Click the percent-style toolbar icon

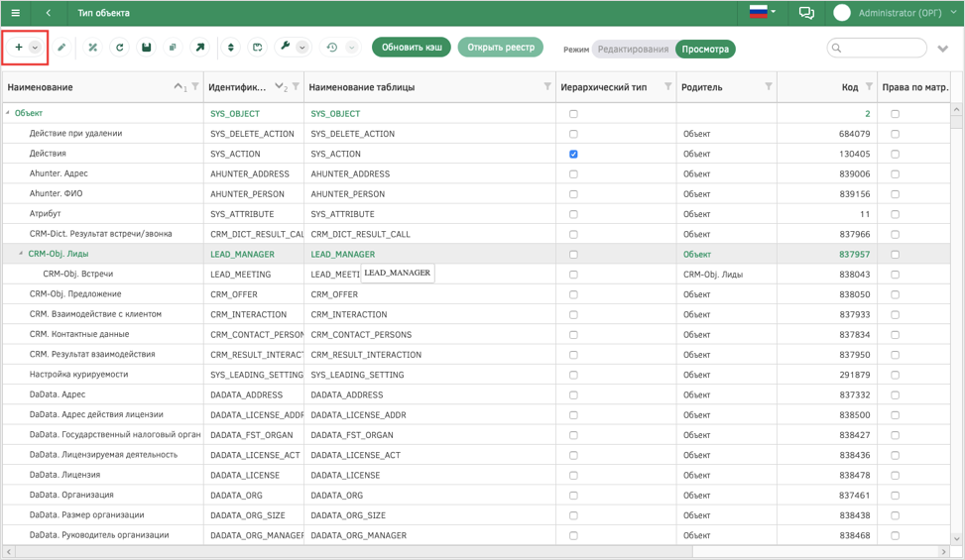tap(92, 48)
